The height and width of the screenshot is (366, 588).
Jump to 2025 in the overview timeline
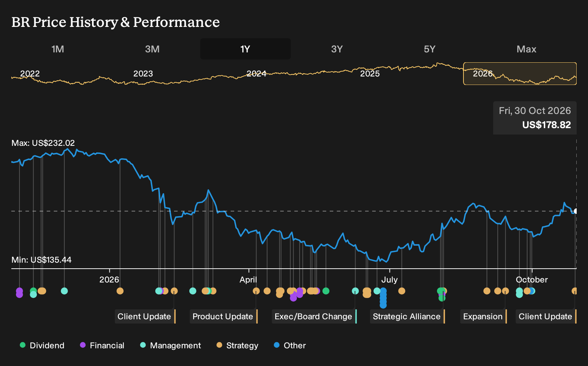[370, 74]
